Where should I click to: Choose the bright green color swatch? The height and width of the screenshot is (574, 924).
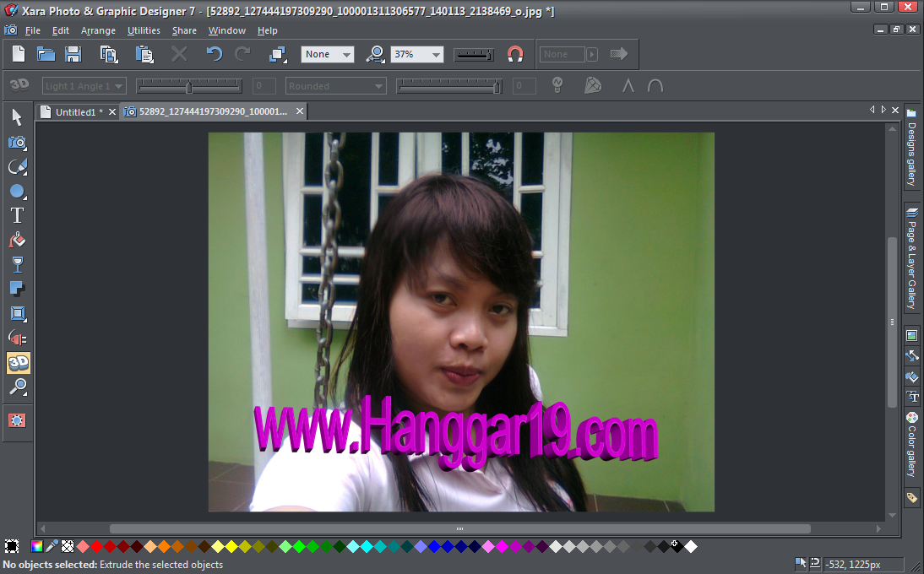click(x=299, y=547)
